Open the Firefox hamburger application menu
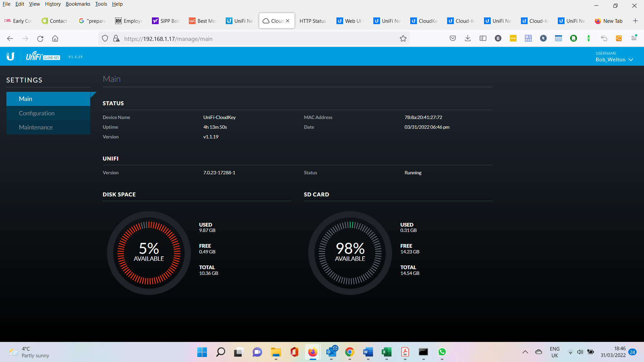 coord(634,38)
